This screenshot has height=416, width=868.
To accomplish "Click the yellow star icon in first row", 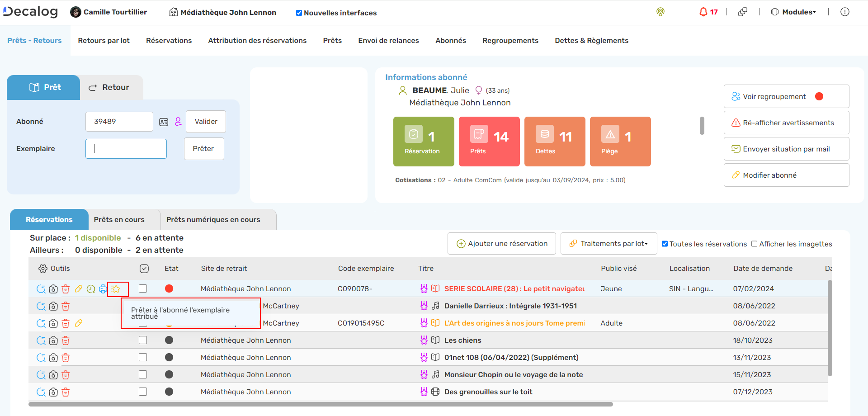I will coord(116,289).
